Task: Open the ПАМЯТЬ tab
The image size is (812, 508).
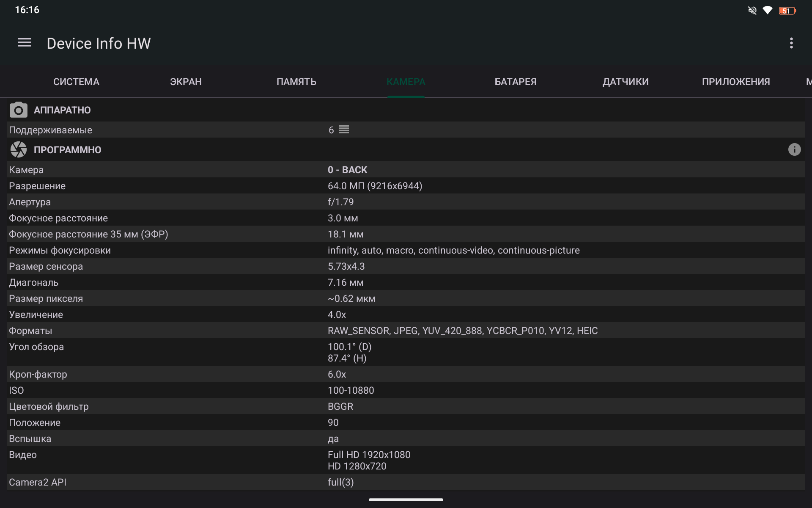Action: (296, 82)
